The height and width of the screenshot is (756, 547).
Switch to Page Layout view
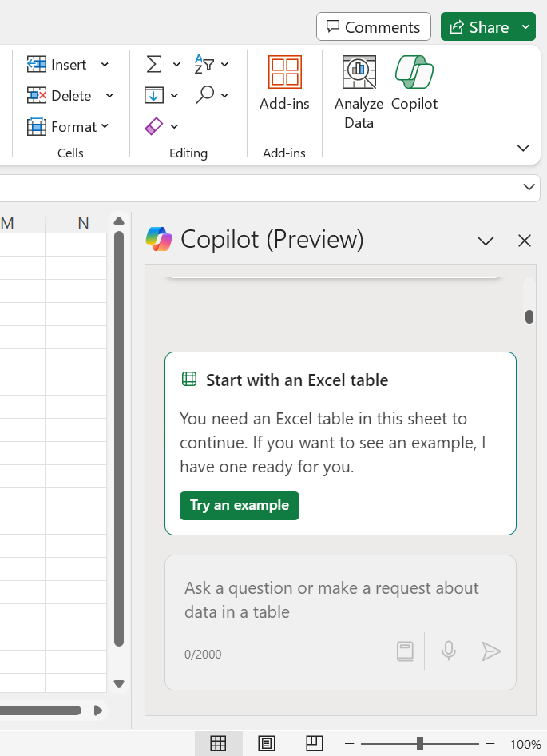267,743
